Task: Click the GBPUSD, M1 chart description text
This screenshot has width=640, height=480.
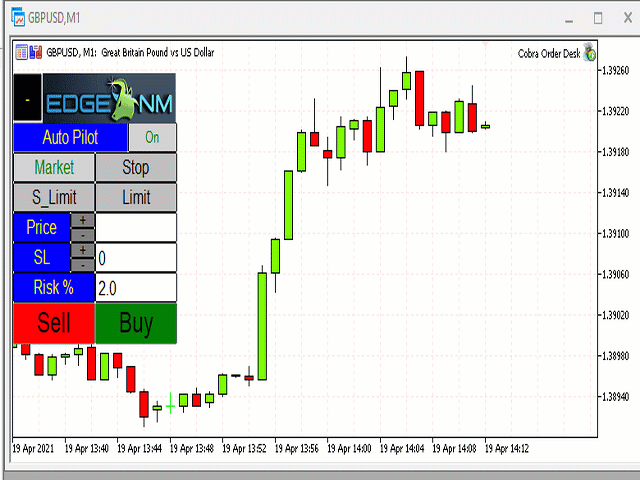Action: point(130,52)
